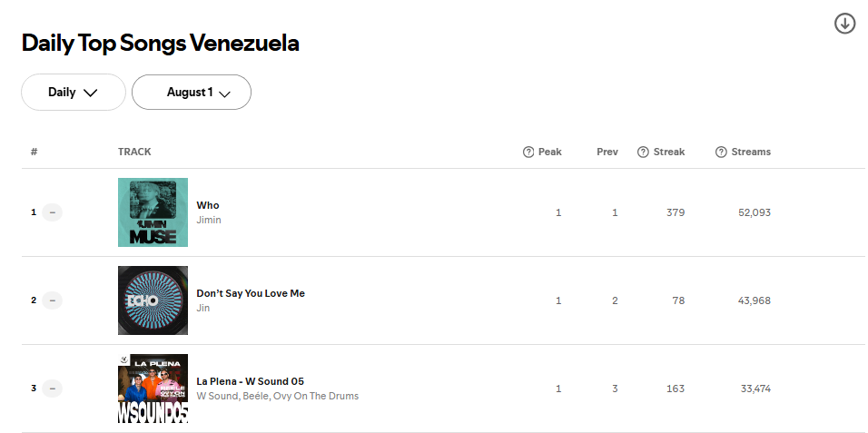Click position change indicator for rank 2
868x433 pixels.
click(x=53, y=300)
